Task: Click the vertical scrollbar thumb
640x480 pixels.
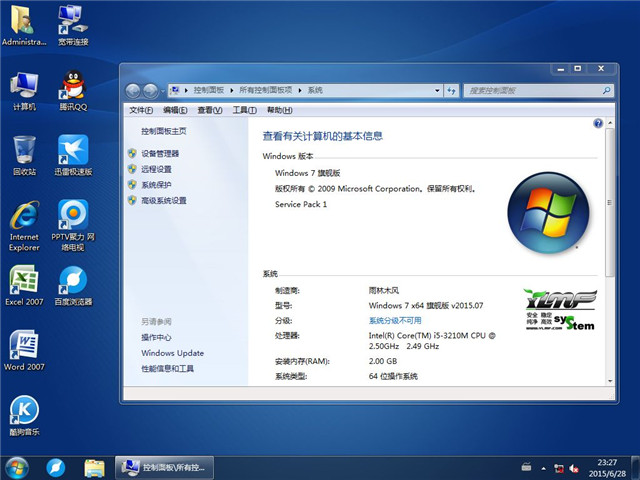Action: 610,202
